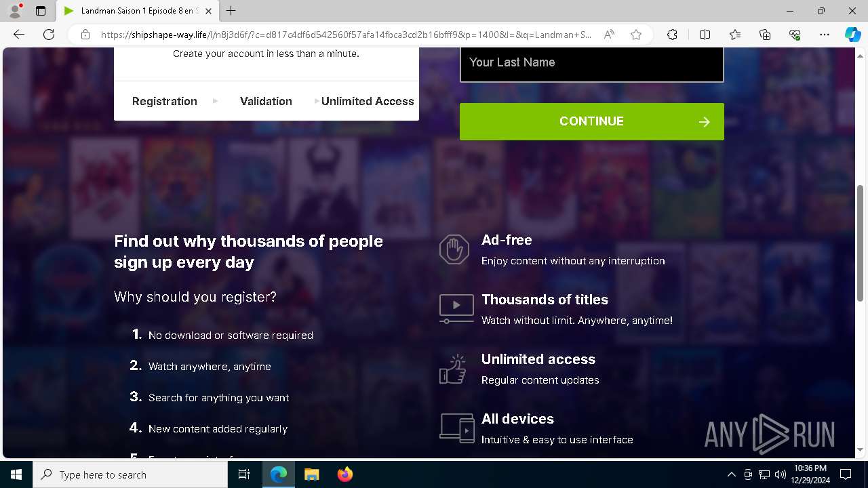Click 'Create your account in less than a minute' text

click(266, 54)
